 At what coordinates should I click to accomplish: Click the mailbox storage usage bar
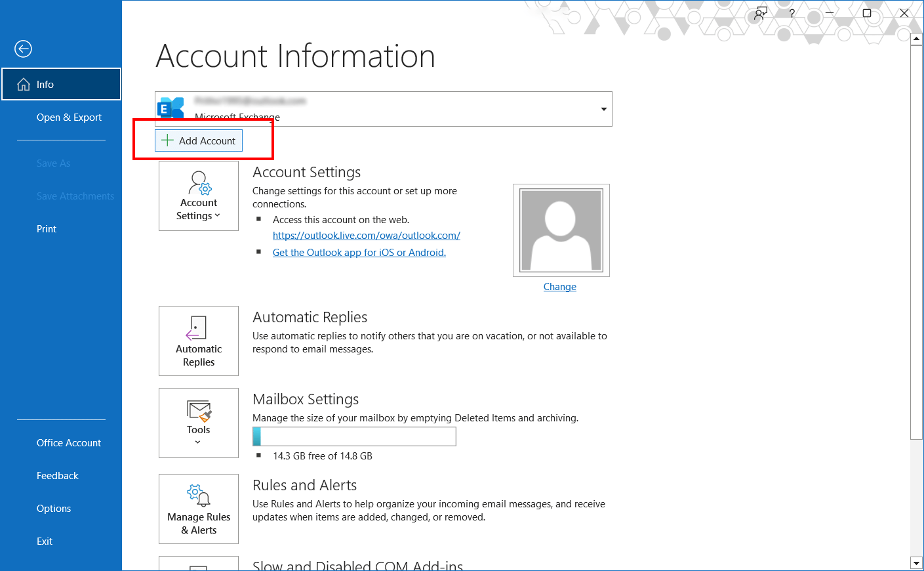coord(354,436)
